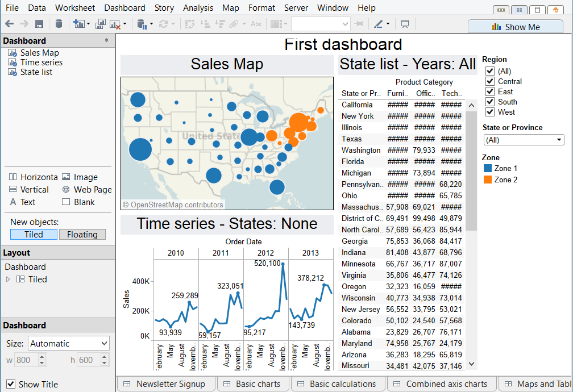Click the Tiled layout icon in Layout tree
Image resolution: width=573 pixels, height=392 pixels.
20,280
